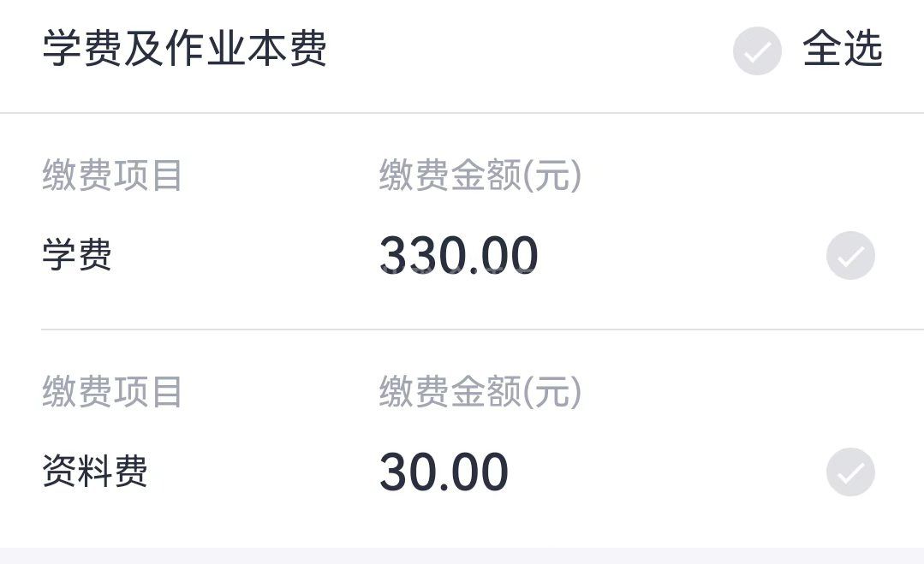Deselect the materials fee checkmark icon
924x564 pixels.
(x=850, y=472)
